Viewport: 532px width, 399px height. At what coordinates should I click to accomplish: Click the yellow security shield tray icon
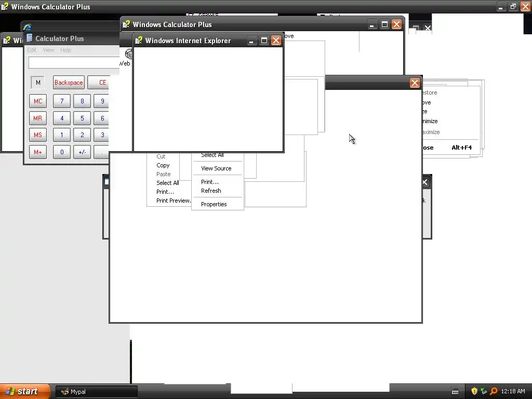[474, 391]
